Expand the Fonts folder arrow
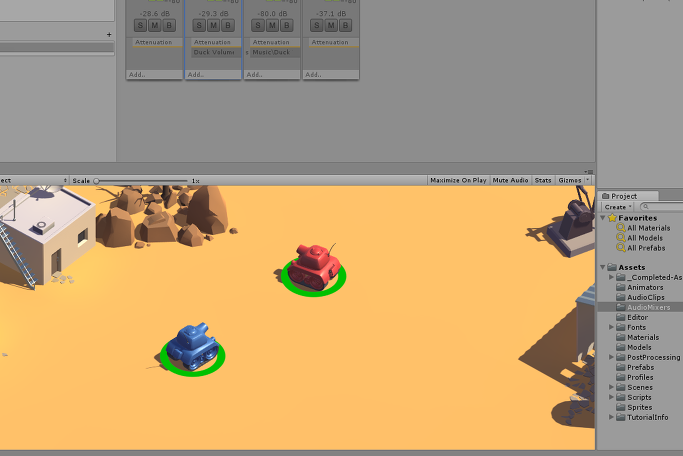Image resolution: width=683 pixels, height=456 pixels. point(611,327)
